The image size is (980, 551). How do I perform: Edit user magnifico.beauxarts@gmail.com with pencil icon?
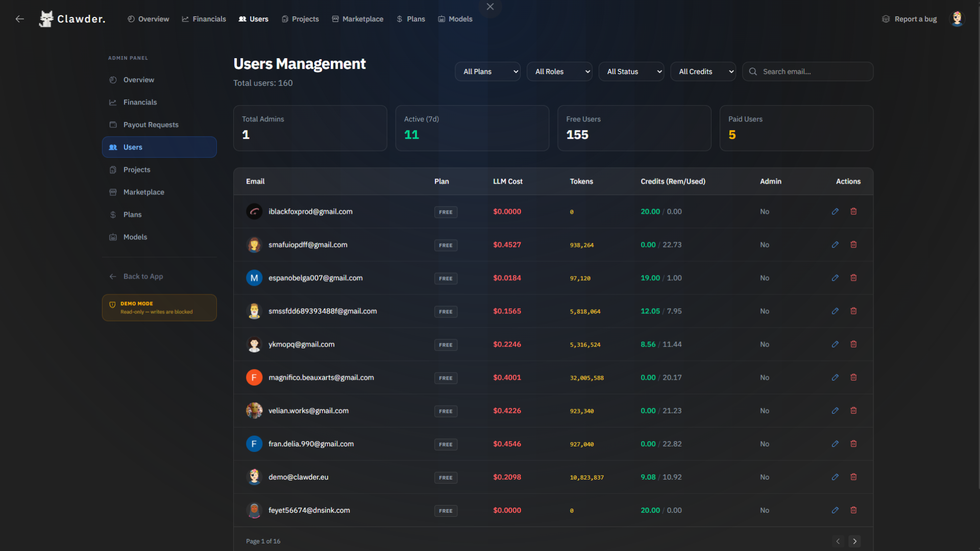pyautogui.click(x=835, y=377)
